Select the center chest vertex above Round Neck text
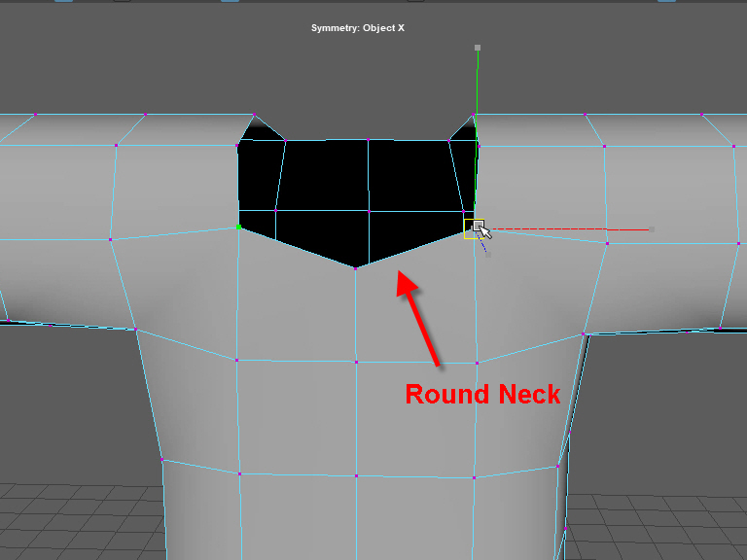The image size is (747, 560). click(x=356, y=362)
